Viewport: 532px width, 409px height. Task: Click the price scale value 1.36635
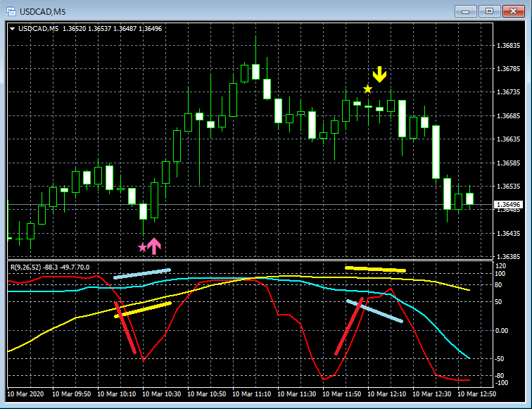(508, 139)
